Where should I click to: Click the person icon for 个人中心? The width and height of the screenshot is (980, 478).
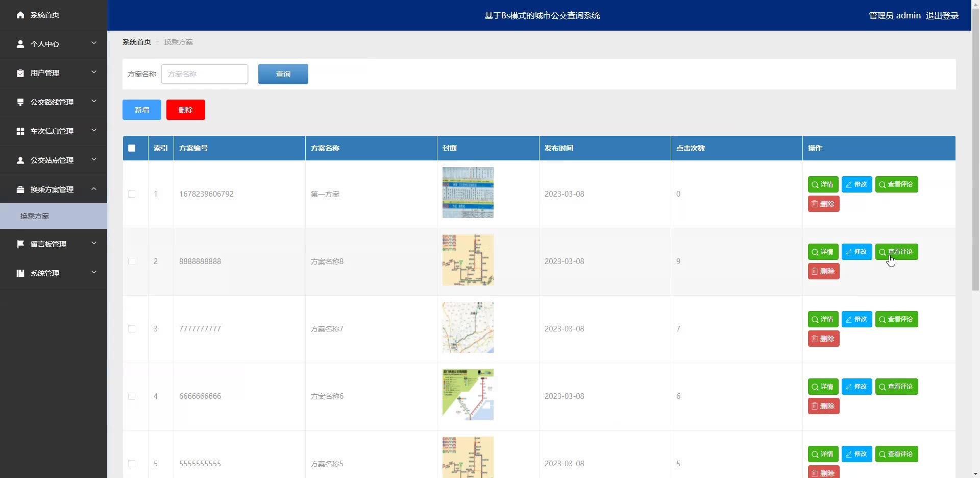20,44
